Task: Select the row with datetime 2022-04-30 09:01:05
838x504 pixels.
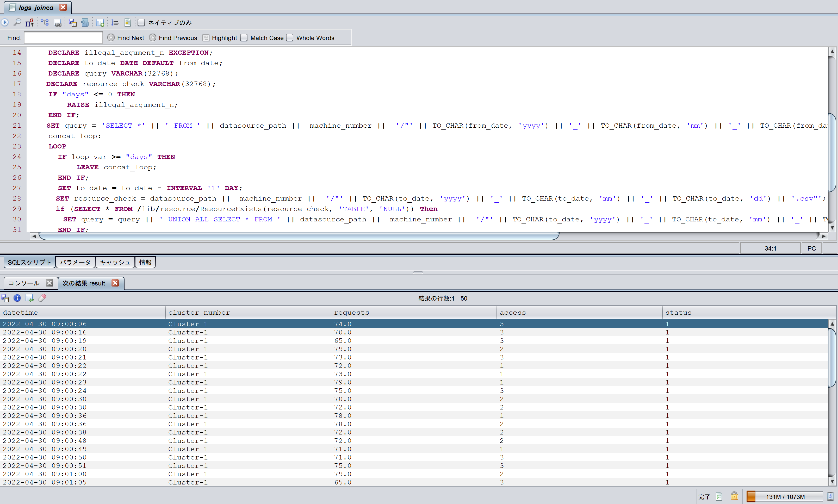Action: (x=414, y=482)
